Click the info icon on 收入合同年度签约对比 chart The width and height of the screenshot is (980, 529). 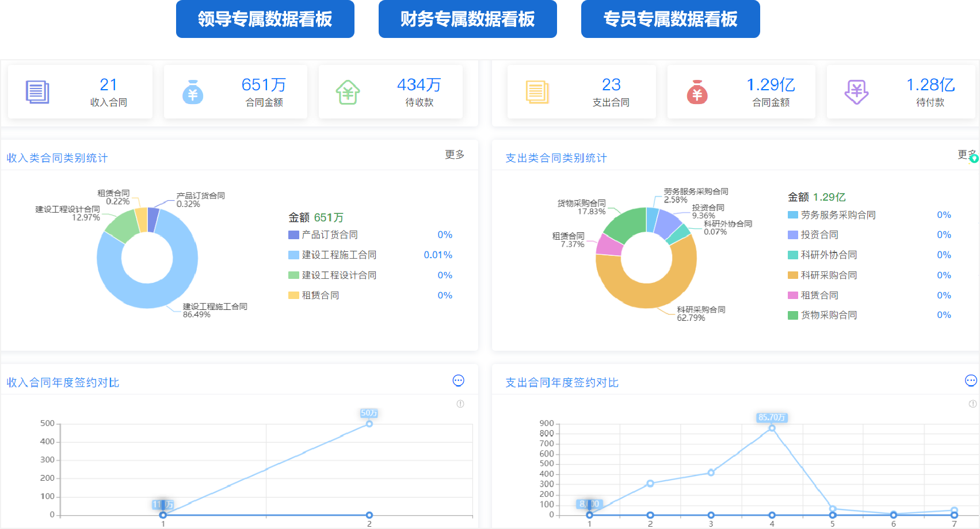[460, 404]
